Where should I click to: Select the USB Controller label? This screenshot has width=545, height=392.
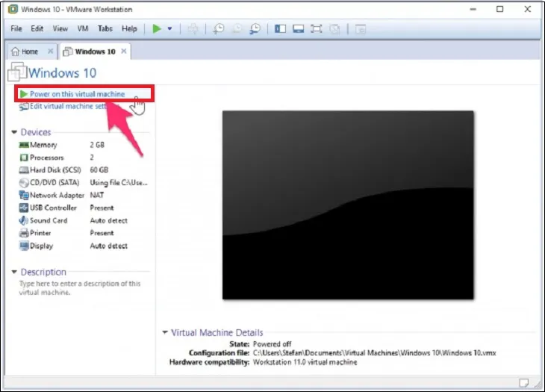pyautogui.click(x=53, y=208)
